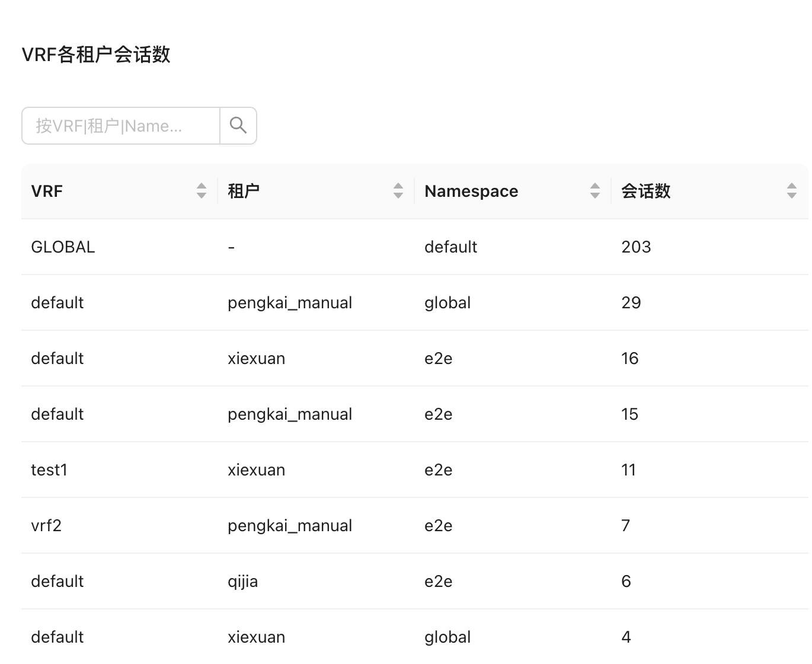
Task: Click pengkai_manual in the vrf2 row
Action: (290, 526)
